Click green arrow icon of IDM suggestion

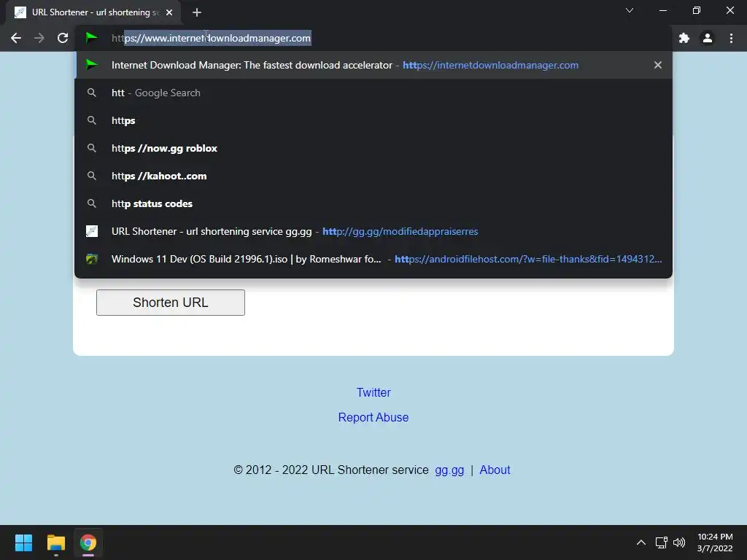point(91,64)
